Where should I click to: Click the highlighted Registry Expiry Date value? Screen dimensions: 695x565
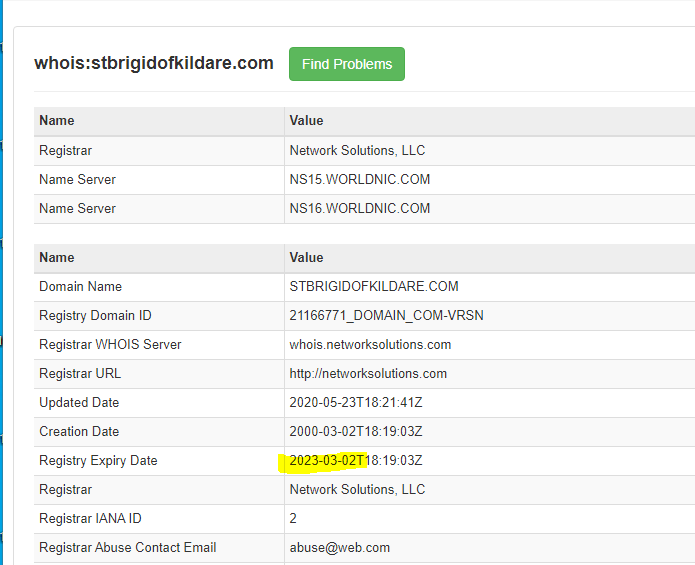[355, 461]
